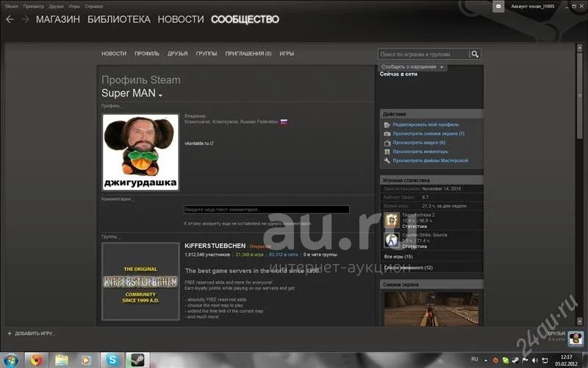
Task: Open the Steam inbox envelope icon
Action: [x=498, y=7]
